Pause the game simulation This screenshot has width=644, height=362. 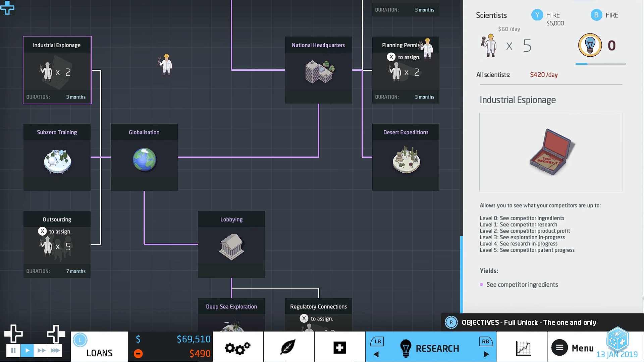coord(13,350)
